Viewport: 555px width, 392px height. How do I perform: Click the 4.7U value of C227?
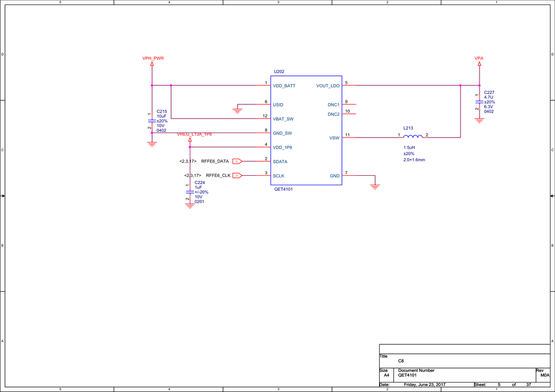[x=488, y=97]
